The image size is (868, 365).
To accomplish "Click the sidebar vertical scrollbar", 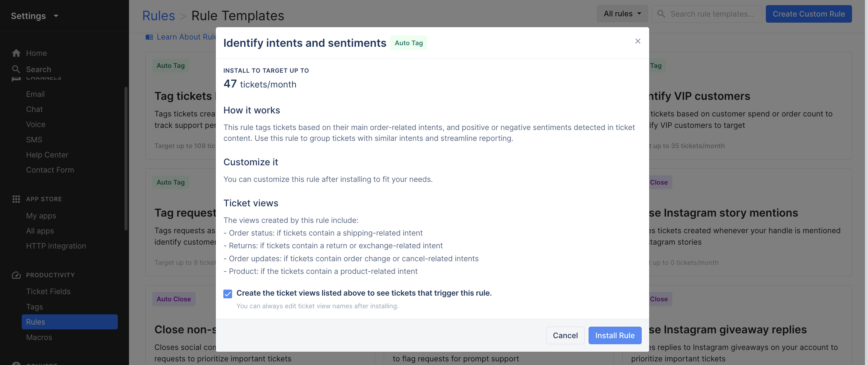I will tap(126, 159).
